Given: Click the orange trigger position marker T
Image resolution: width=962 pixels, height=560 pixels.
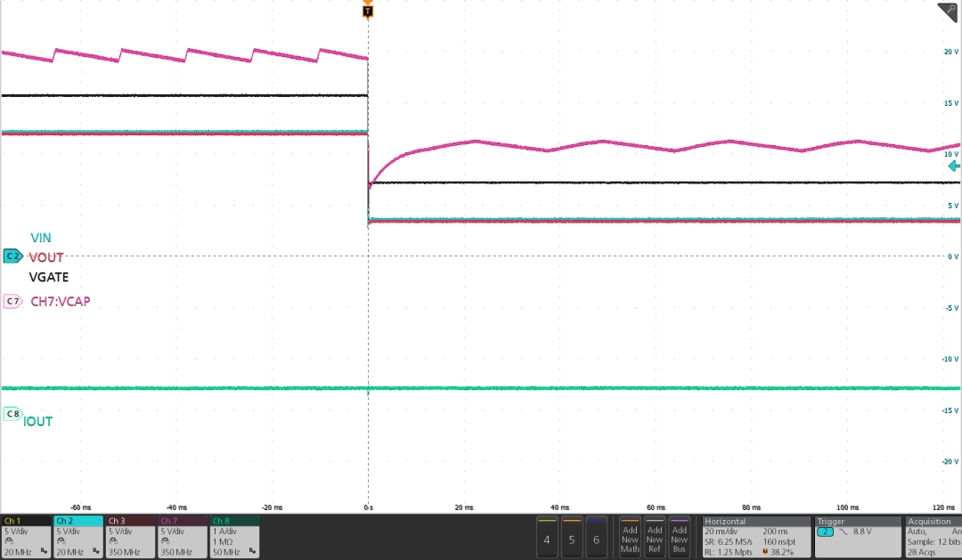Looking at the screenshot, I should 368,12.
